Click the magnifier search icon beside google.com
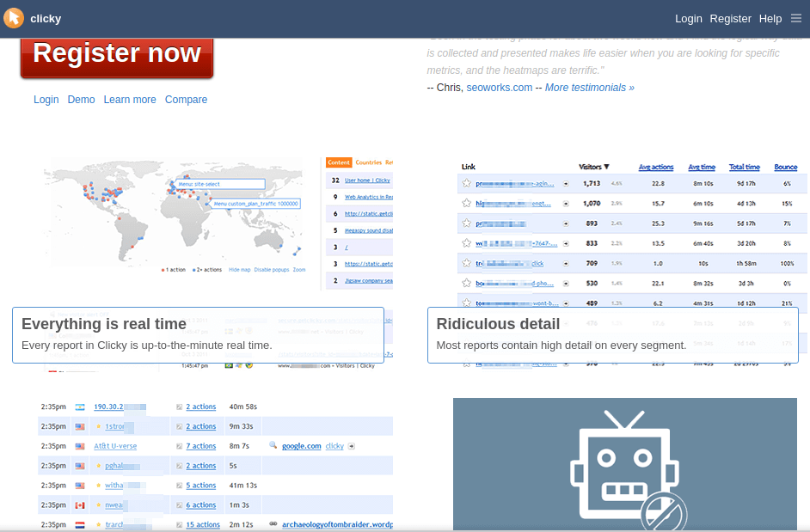Screen dimensions: 810x532 pos(273,445)
